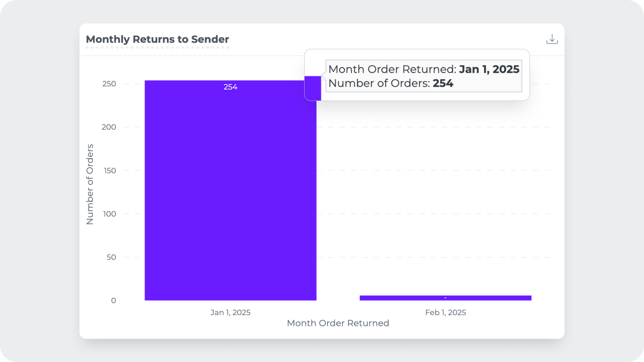Viewport: 644px width, 362px height.
Task: Click the Month Order Returned axis title
Action: [338, 323]
